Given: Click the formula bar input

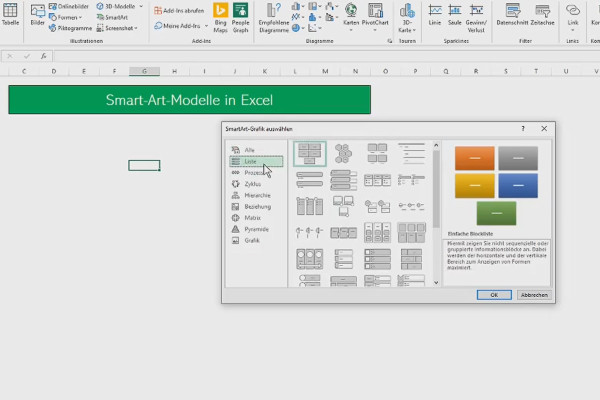Looking at the screenshot, I should pos(326,56).
